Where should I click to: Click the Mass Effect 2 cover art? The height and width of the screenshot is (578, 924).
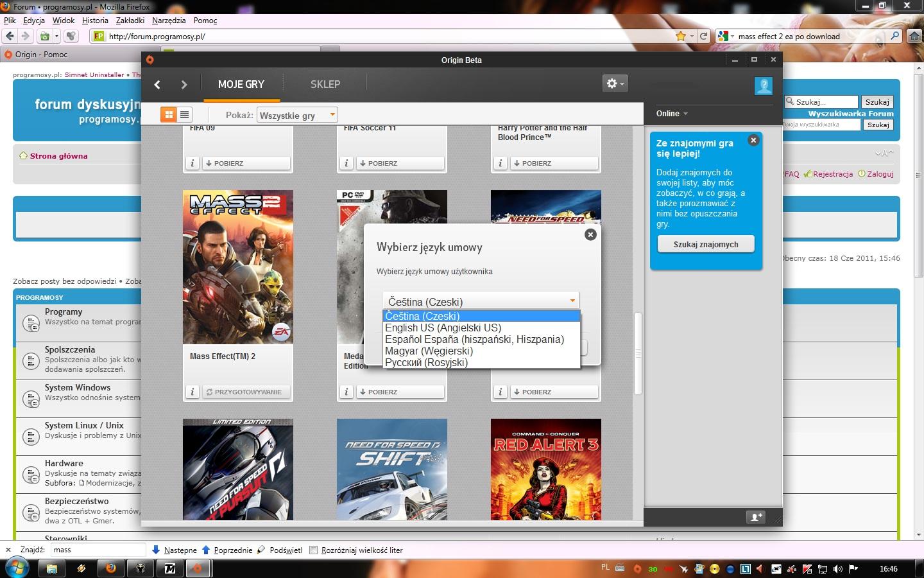click(238, 267)
